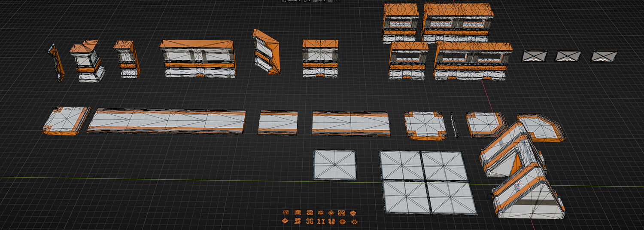644x230 pixels.
Task: Select the '36' number decal mesh
Action: click(x=310, y=221)
